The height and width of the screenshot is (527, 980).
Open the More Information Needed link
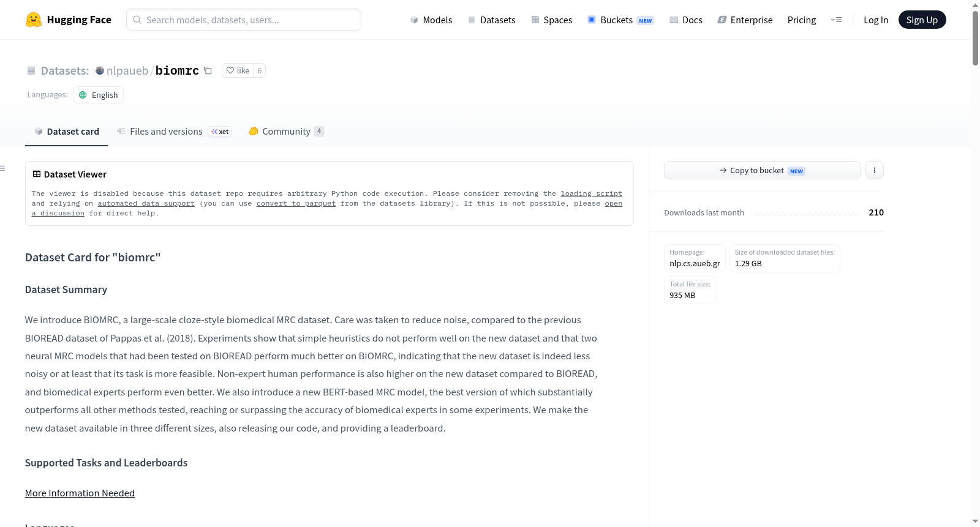(80, 493)
